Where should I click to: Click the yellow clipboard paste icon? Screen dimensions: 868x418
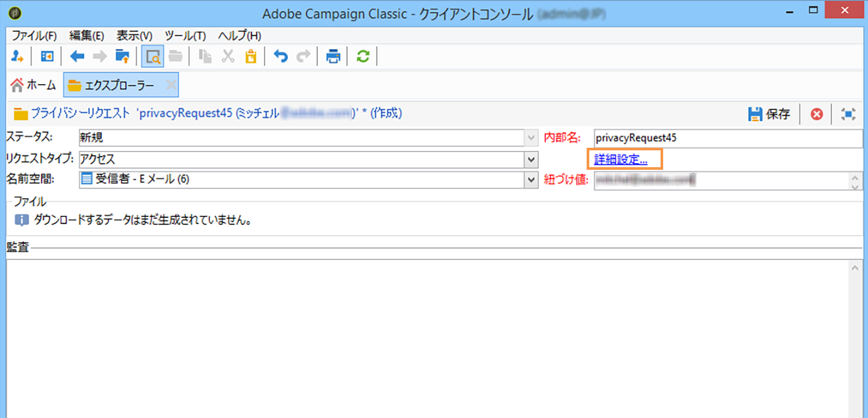(250, 56)
